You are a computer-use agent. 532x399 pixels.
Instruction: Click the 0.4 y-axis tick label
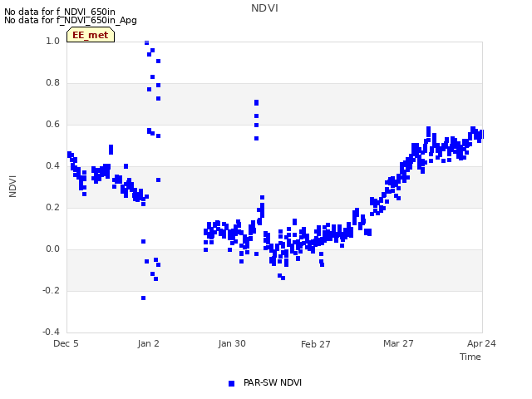(x=52, y=166)
